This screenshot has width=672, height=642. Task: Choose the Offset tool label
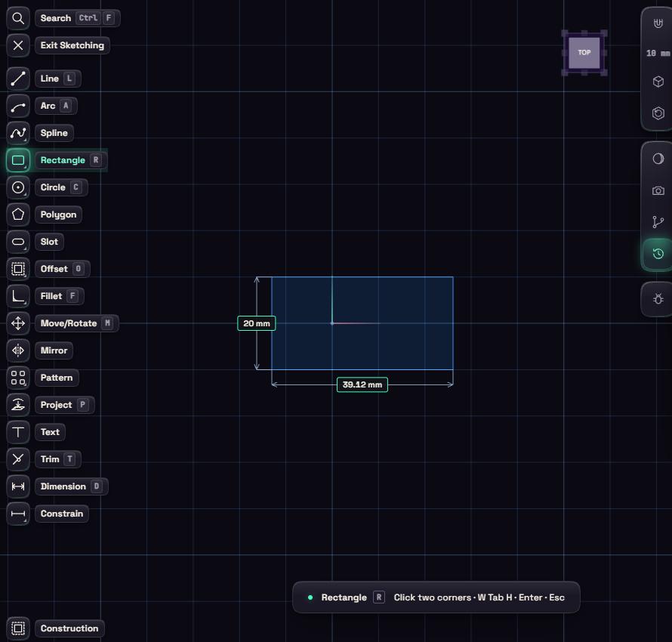(54, 269)
